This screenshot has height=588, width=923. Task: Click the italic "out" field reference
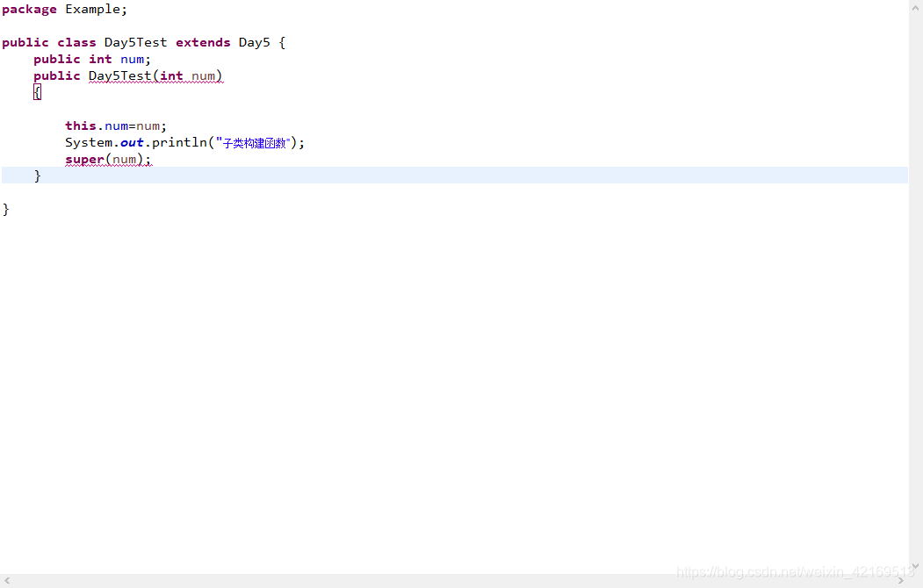coord(130,142)
